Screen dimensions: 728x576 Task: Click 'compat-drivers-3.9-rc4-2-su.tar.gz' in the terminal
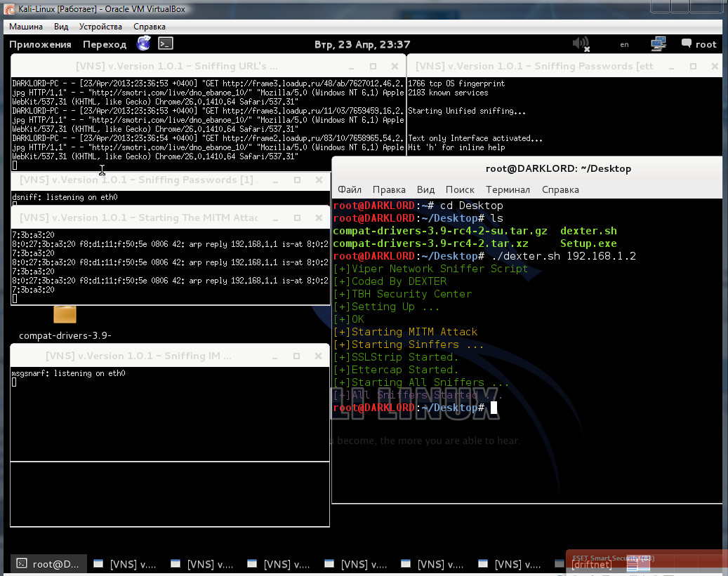[x=440, y=231]
